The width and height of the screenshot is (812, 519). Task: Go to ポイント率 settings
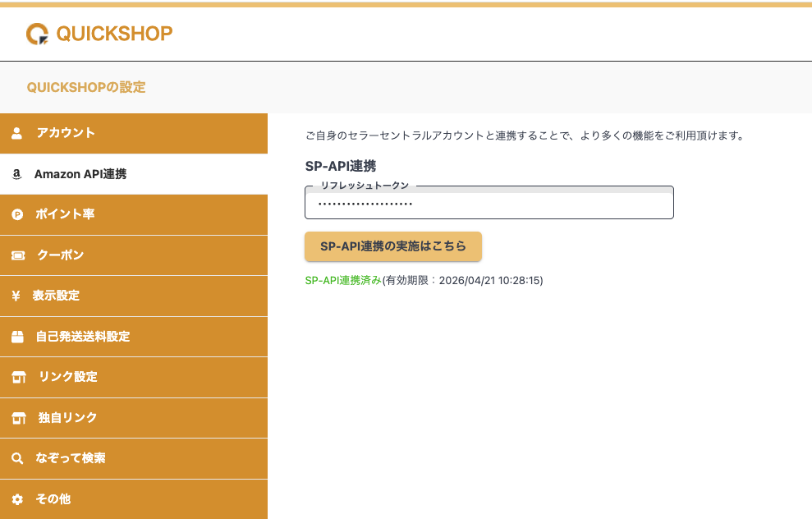click(x=65, y=214)
